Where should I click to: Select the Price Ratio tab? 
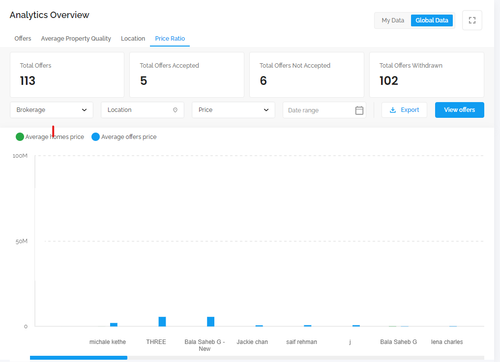[x=170, y=38]
